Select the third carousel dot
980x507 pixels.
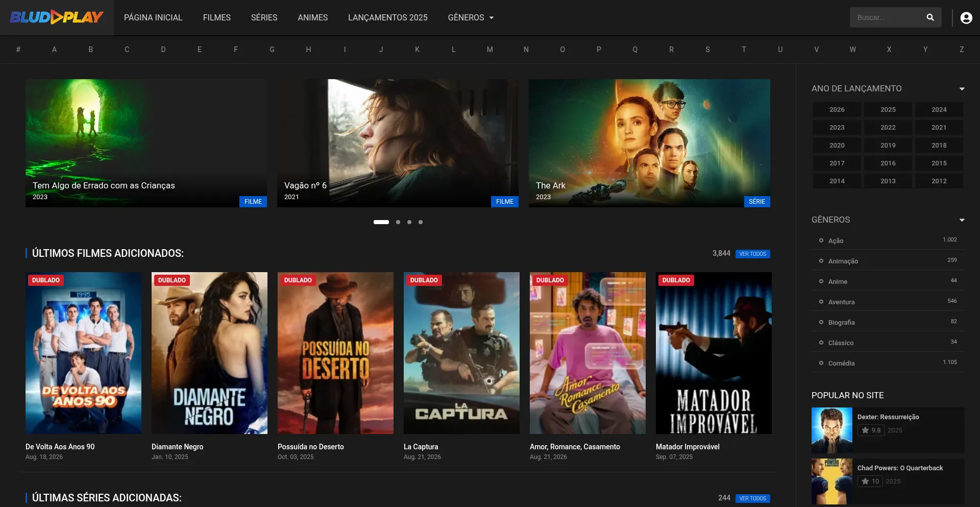409,222
